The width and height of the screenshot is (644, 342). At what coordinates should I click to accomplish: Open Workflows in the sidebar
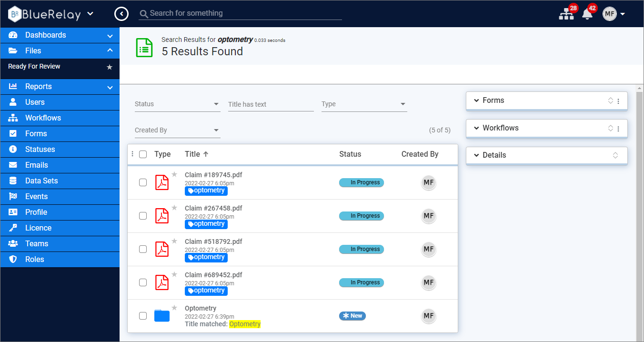[x=60, y=118]
